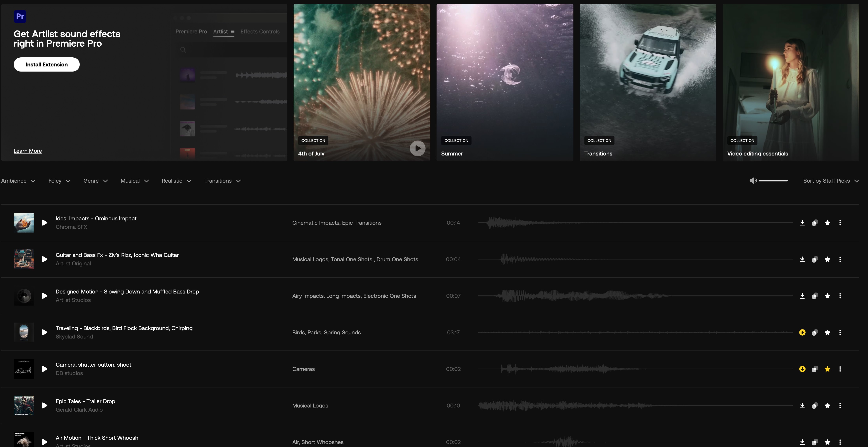Adjust the volume slider
Screen dimensions: 868x447
coord(773,181)
